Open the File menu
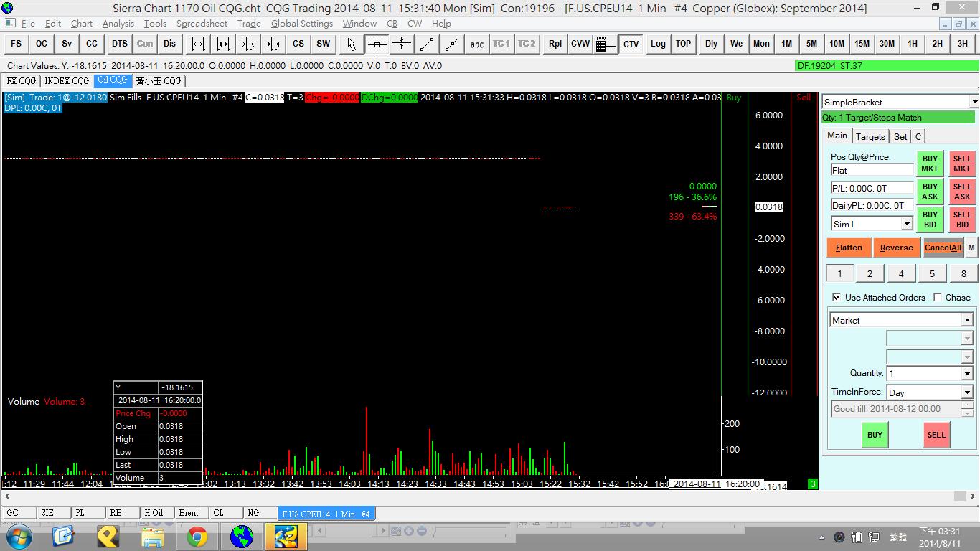This screenshot has height=551, width=980. [x=28, y=23]
